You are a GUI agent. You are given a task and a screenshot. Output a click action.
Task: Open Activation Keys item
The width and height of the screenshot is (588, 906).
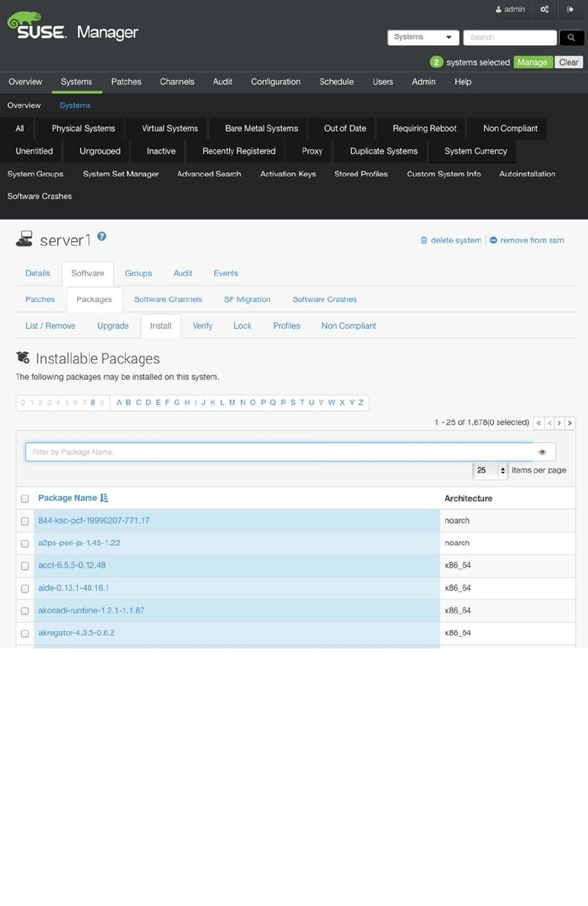(288, 174)
